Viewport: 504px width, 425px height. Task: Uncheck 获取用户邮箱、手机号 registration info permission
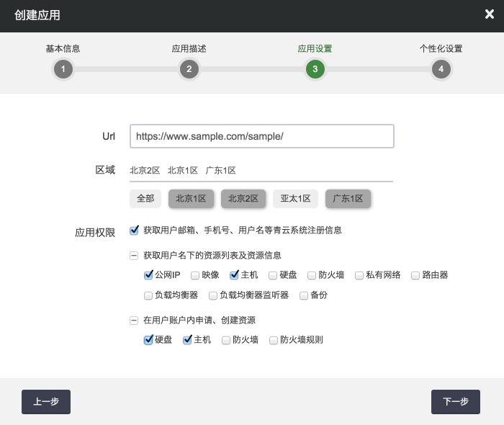(135, 231)
